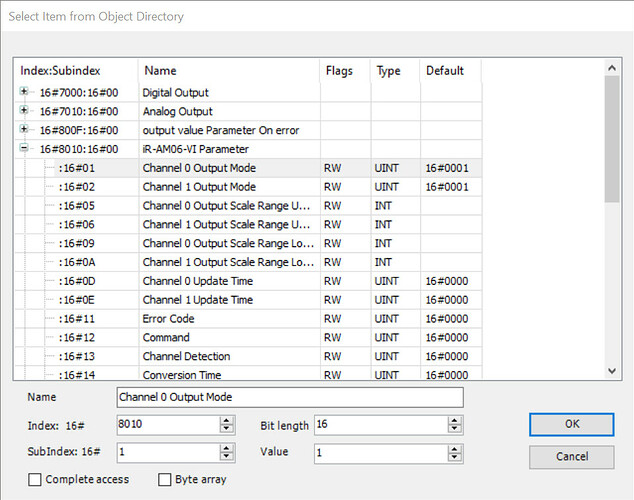
Task: Select the Channel 1 Update Time row
Action: pos(248,300)
